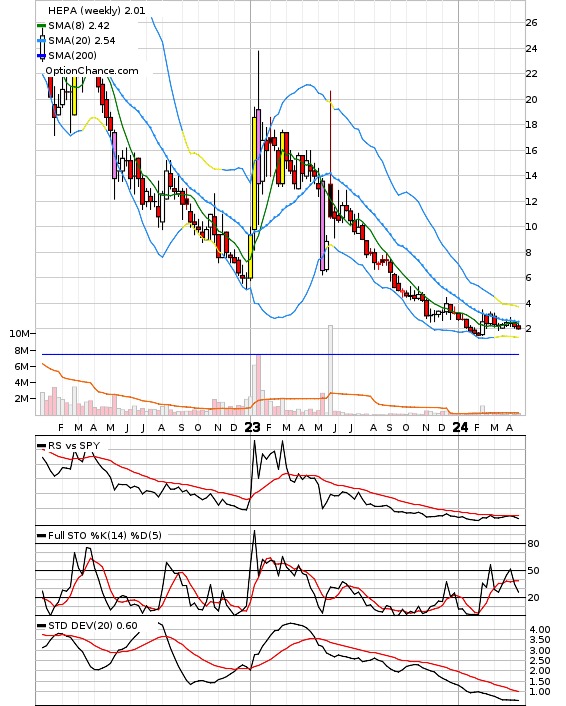Click the 4.00 value on STD DEV axis

[539, 629]
